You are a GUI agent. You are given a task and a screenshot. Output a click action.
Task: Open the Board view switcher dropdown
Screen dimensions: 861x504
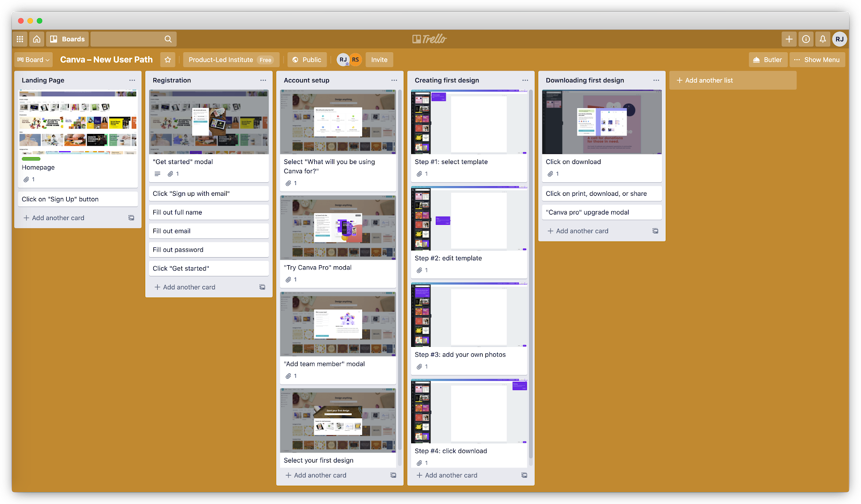[x=33, y=59]
